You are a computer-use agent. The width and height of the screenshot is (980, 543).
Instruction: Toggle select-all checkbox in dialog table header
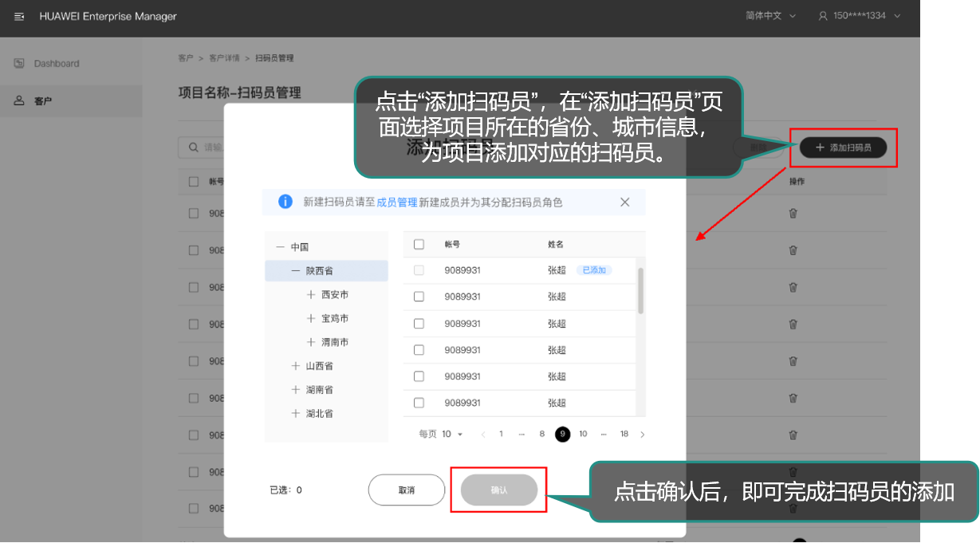[x=419, y=244]
